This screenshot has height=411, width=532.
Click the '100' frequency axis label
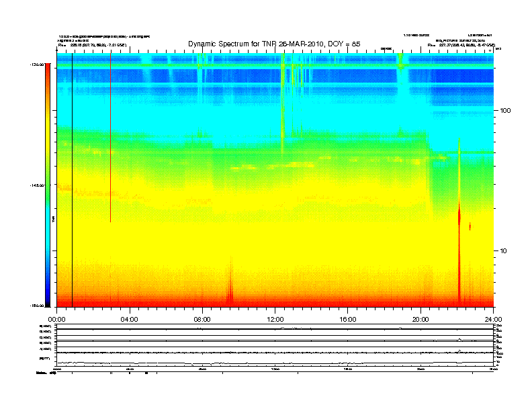(505, 111)
